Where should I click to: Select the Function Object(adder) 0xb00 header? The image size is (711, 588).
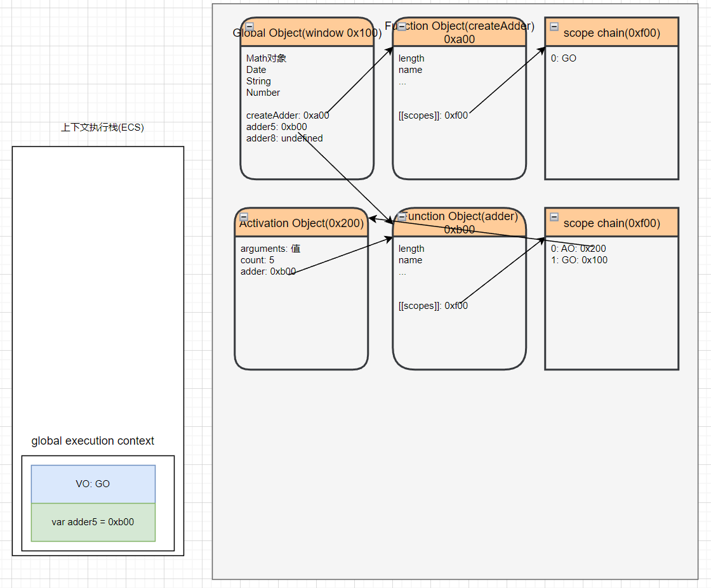pyautogui.click(x=460, y=223)
